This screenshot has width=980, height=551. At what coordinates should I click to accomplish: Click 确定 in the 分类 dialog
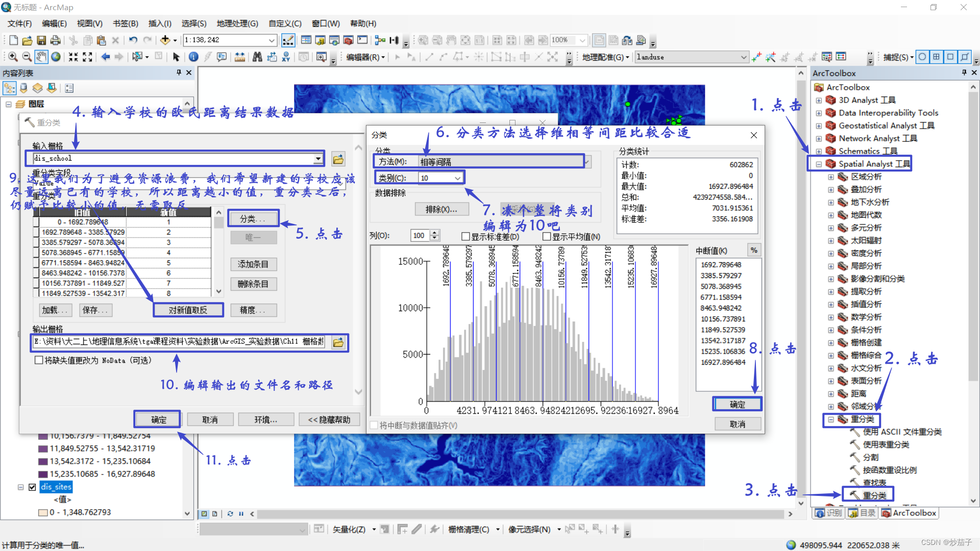click(737, 405)
